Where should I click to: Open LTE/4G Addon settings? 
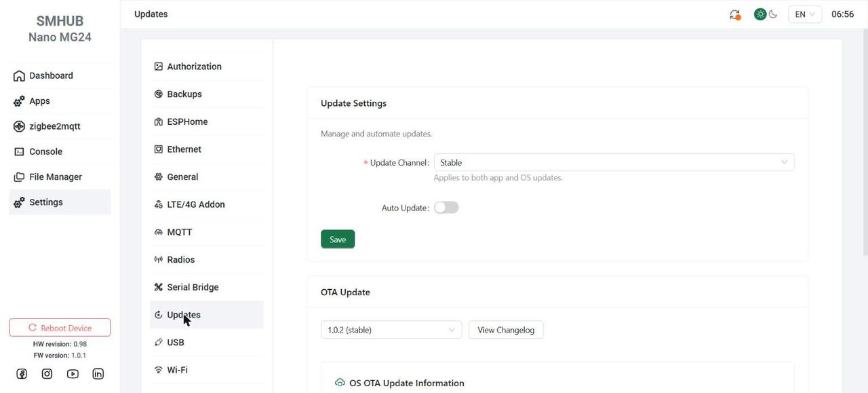pos(206,204)
